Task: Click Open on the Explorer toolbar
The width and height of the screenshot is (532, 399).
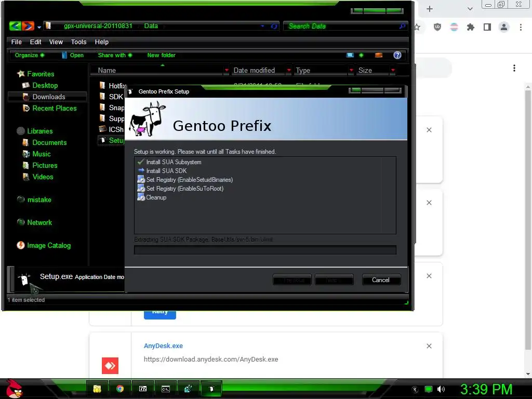Action: 73,55
